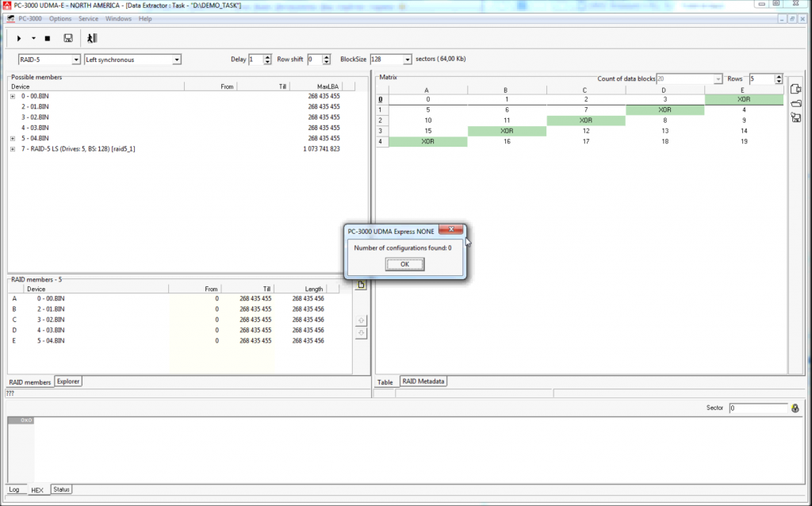Open the RAID-5 type dropdown

76,59
